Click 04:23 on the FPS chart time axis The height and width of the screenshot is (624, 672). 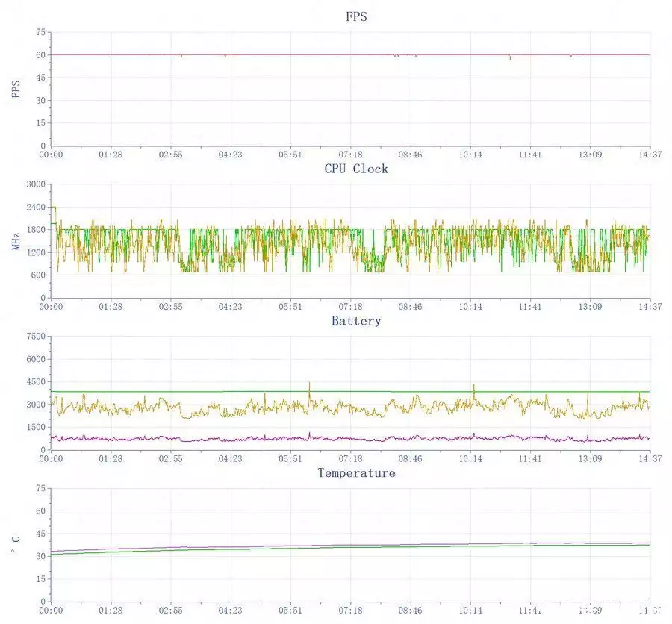[x=231, y=155]
